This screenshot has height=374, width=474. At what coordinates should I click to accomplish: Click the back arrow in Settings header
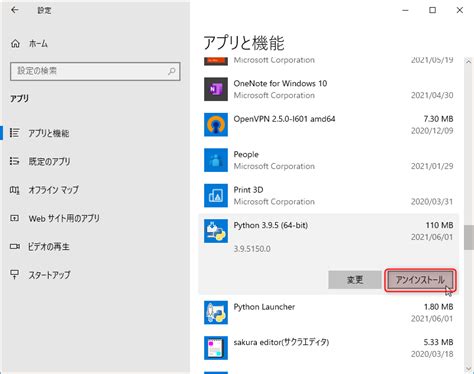(x=15, y=10)
